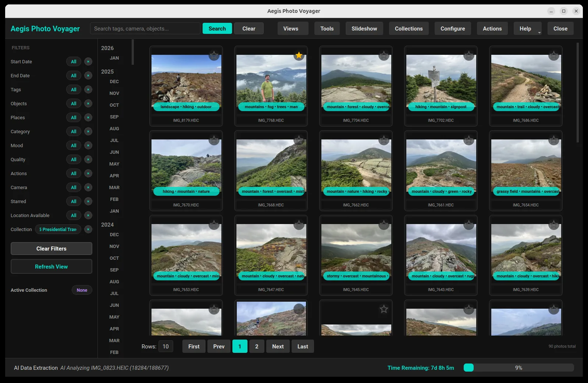Clear the Starred filter with its x icon

click(x=88, y=201)
